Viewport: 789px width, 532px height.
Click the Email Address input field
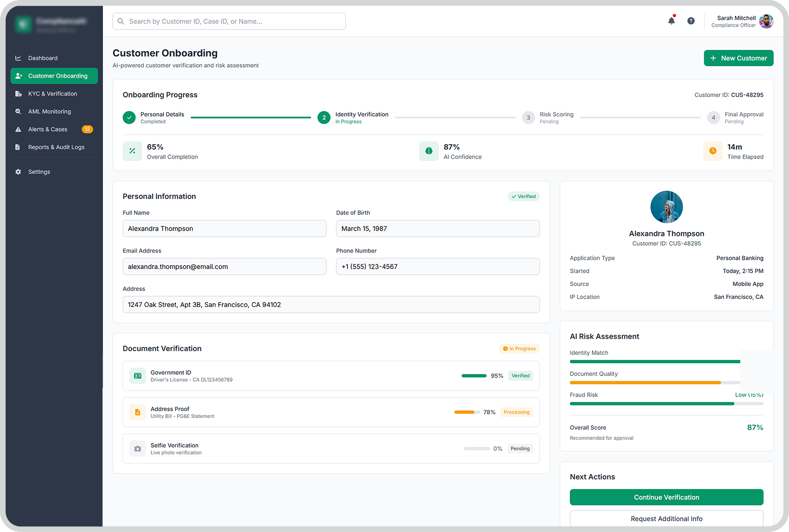point(224,267)
